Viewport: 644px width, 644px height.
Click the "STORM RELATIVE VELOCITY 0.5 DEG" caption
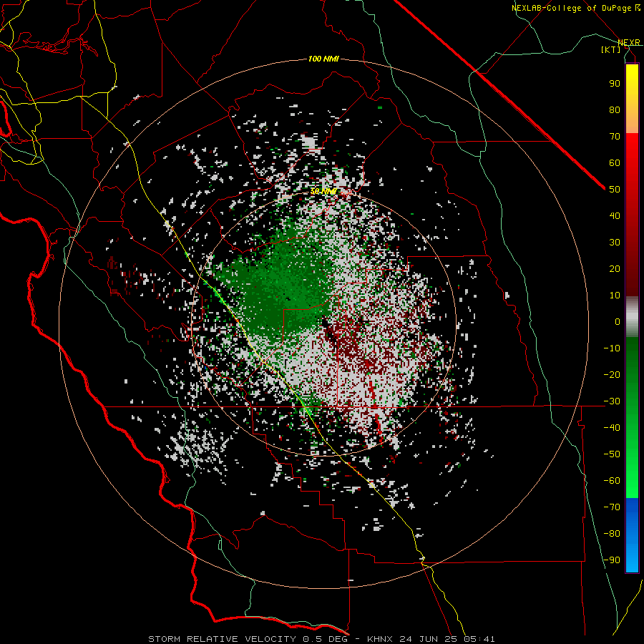248,639
